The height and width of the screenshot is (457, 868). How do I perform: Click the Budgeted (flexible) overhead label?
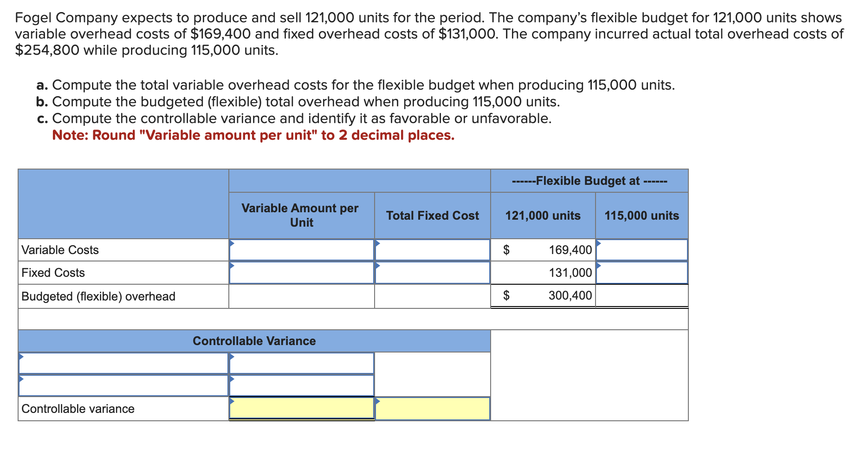98,296
